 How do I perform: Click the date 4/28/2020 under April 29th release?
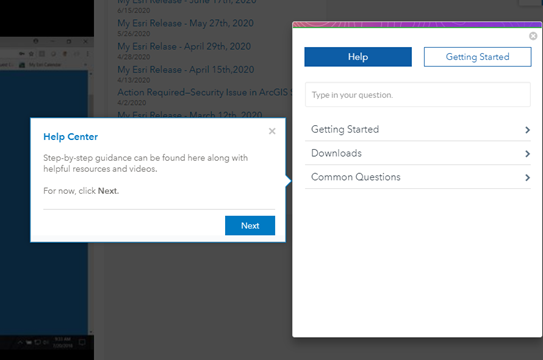click(134, 57)
